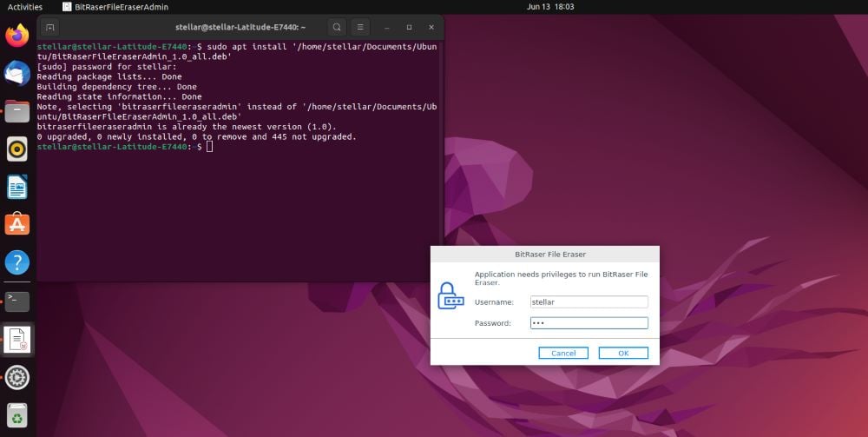Click "Reading package lists... Done" line
This screenshot has height=437, width=868.
pos(109,76)
